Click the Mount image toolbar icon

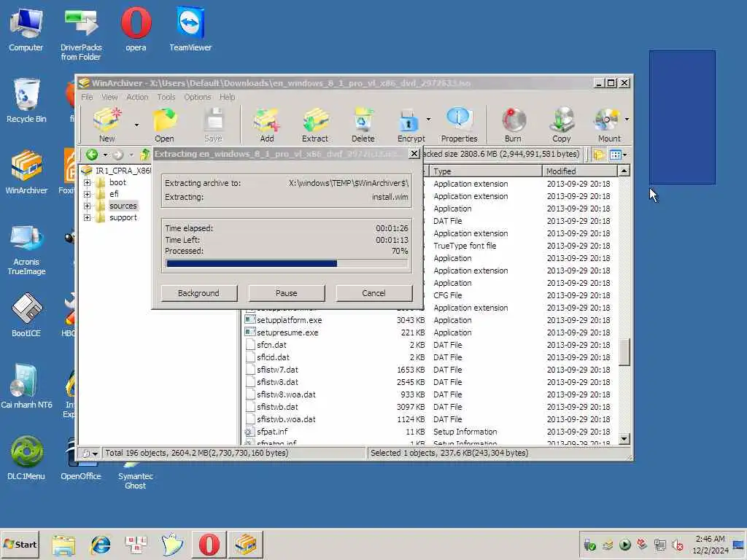(x=608, y=125)
